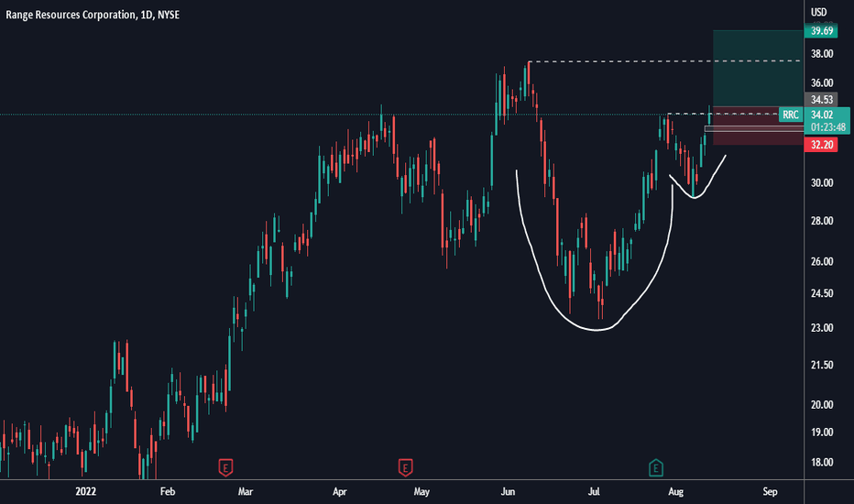Click the May time axis label
The width and height of the screenshot is (854, 504).
(422, 491)
